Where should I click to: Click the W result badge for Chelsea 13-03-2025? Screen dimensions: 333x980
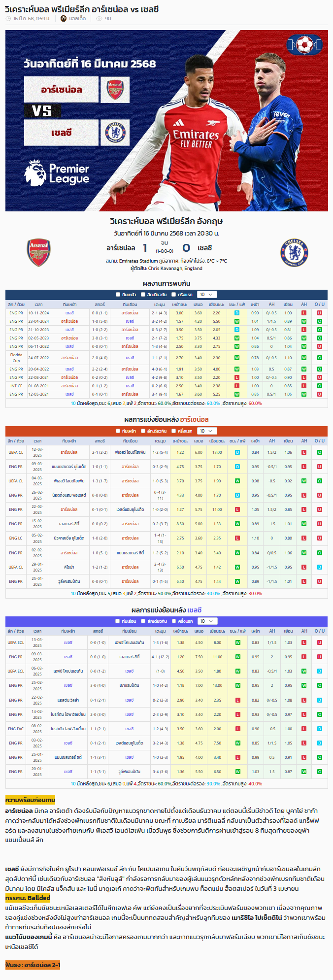tap(237, 642)
